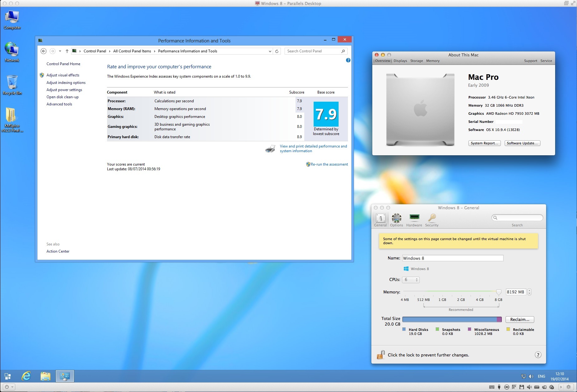Click the memory slider thumb

499,292
